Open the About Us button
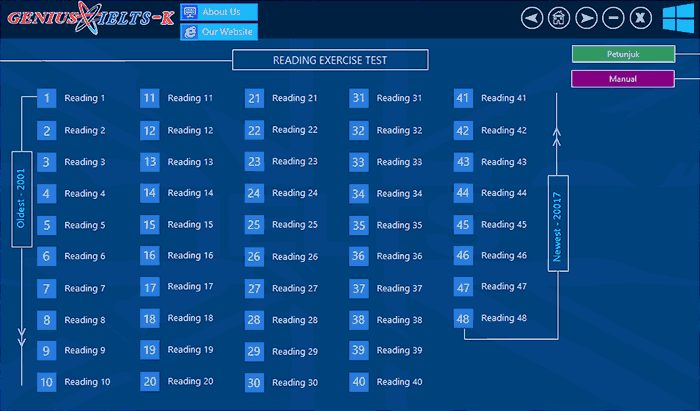Viewport: 700px width, 411px height. coord(219,12)
